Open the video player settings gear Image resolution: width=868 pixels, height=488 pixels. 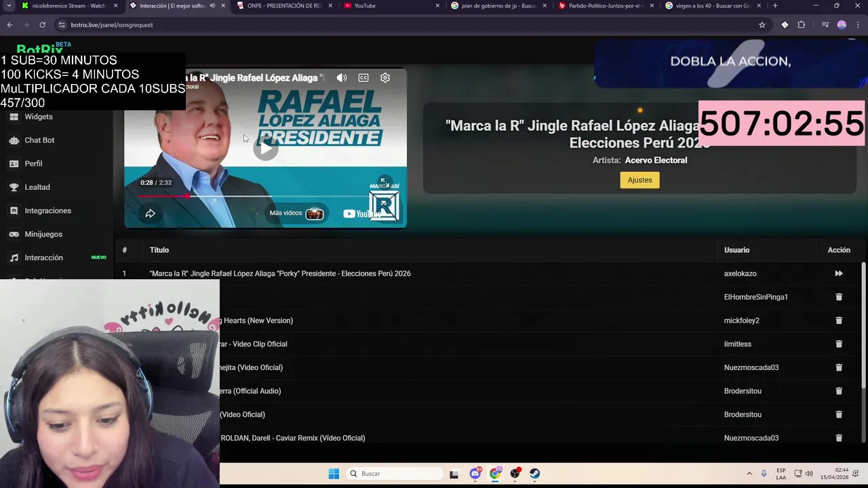click(385, 78)
